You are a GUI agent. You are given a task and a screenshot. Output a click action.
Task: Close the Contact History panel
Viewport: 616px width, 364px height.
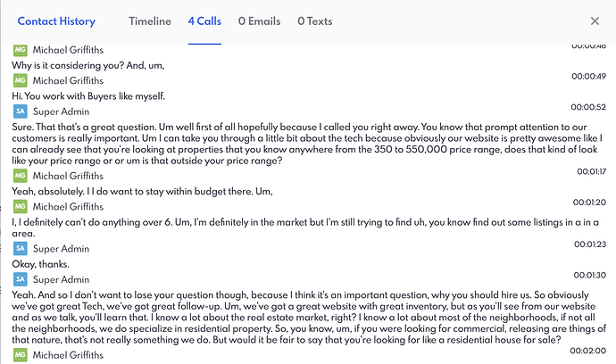tap(595, 21)
